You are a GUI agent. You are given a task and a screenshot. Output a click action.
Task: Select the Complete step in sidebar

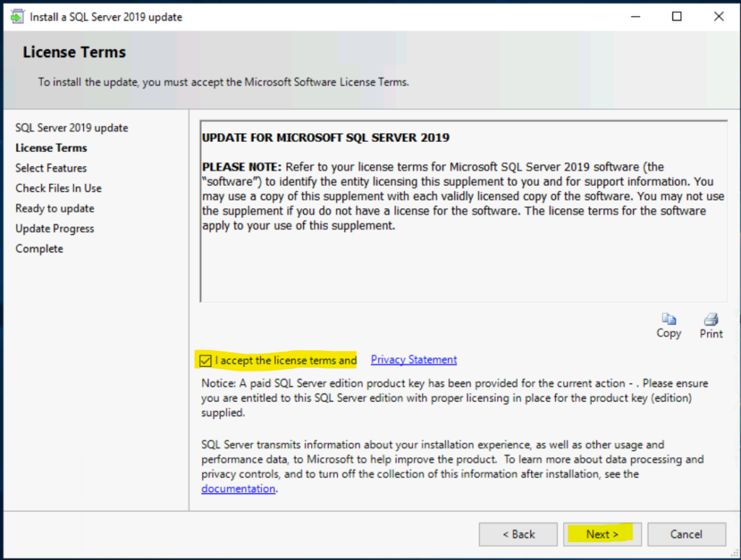coord(39,249)
